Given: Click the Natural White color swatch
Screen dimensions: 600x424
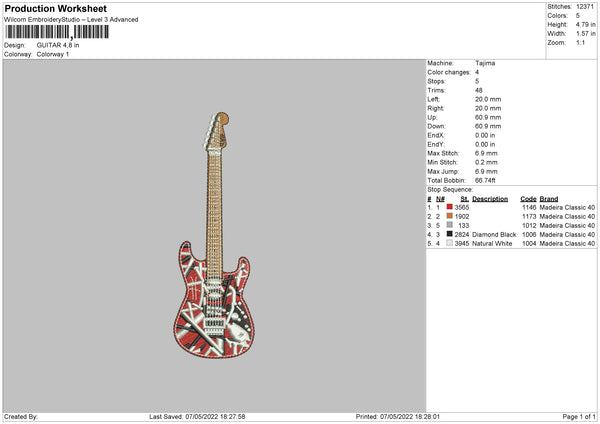Looking at the screenshot, I should coord(449,243).
